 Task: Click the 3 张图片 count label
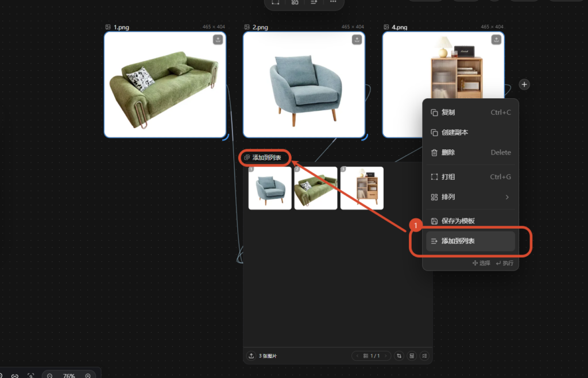[x=268, y=356]
